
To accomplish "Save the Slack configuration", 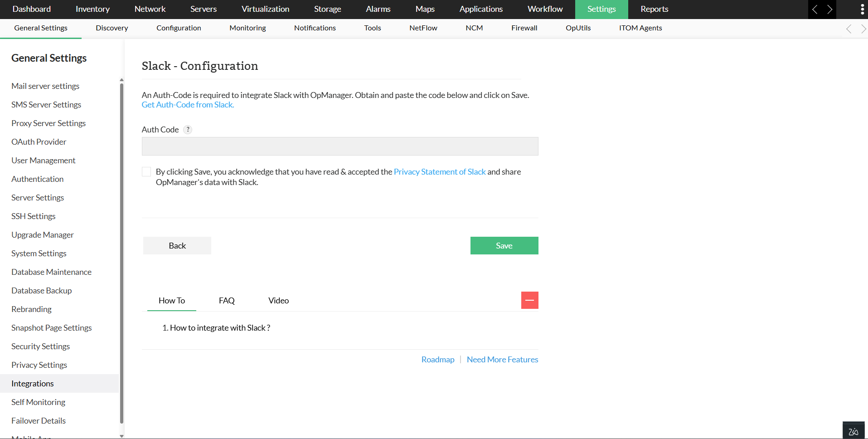I will tap(504, 245).
